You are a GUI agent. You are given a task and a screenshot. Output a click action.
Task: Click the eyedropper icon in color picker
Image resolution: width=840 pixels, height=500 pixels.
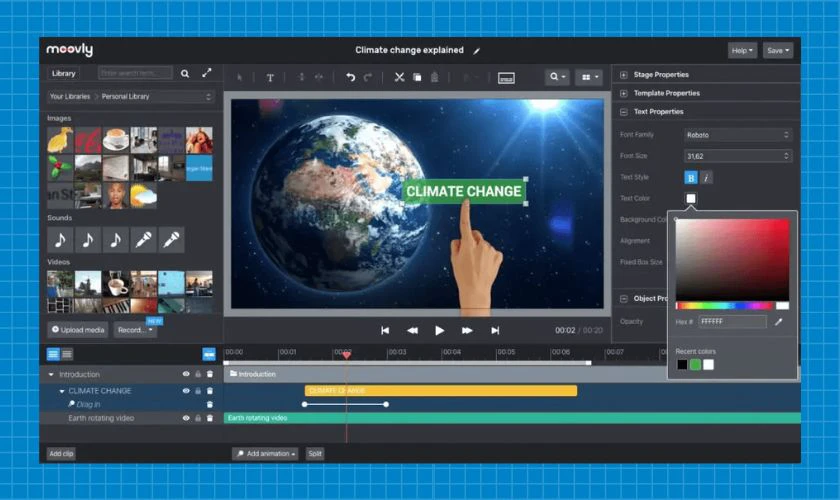pyautogui.click(x=778, y=322)
